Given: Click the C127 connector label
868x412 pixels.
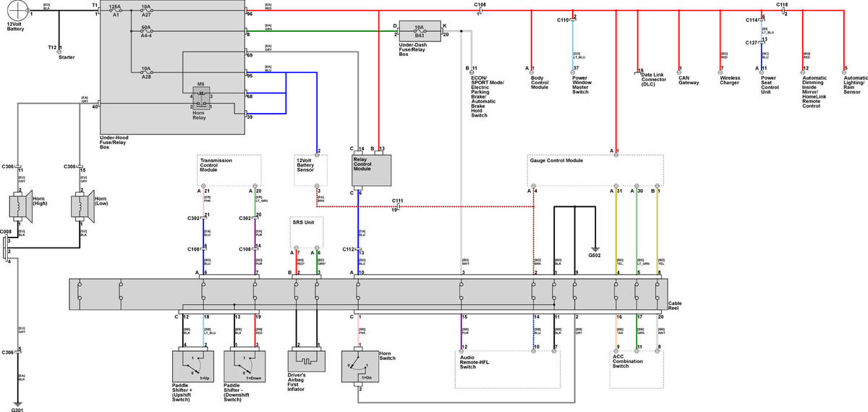Looking at the screenshot, I should 752,43.
